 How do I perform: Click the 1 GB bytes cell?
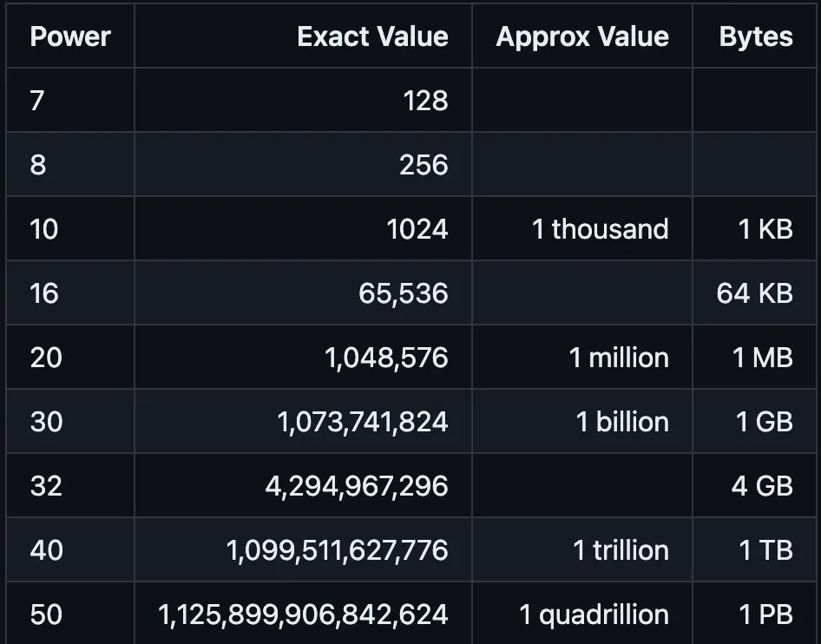coord(765,422)
